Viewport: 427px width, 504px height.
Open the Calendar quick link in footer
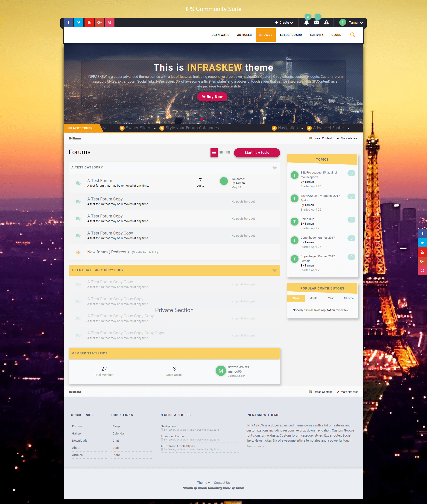point(119,433)
